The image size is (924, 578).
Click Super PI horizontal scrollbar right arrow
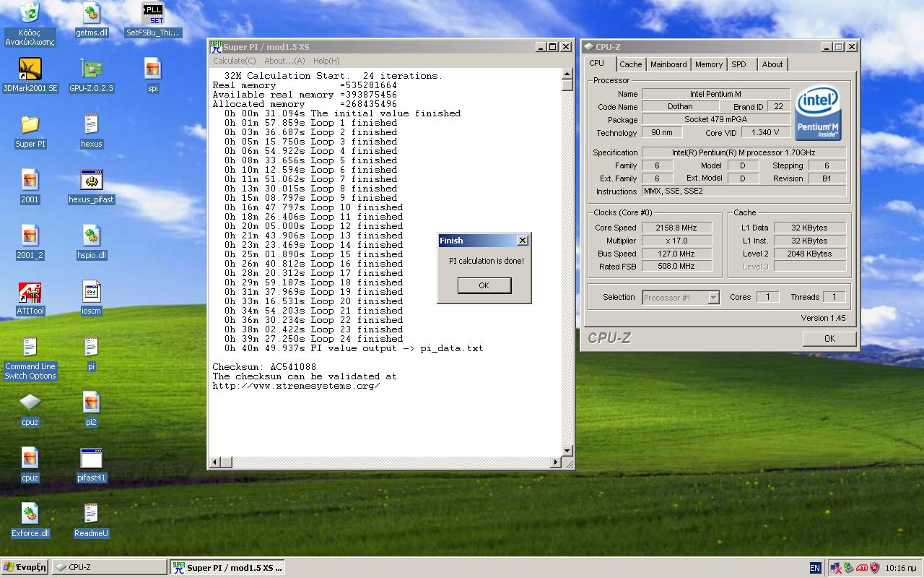[x=556, y=462]
